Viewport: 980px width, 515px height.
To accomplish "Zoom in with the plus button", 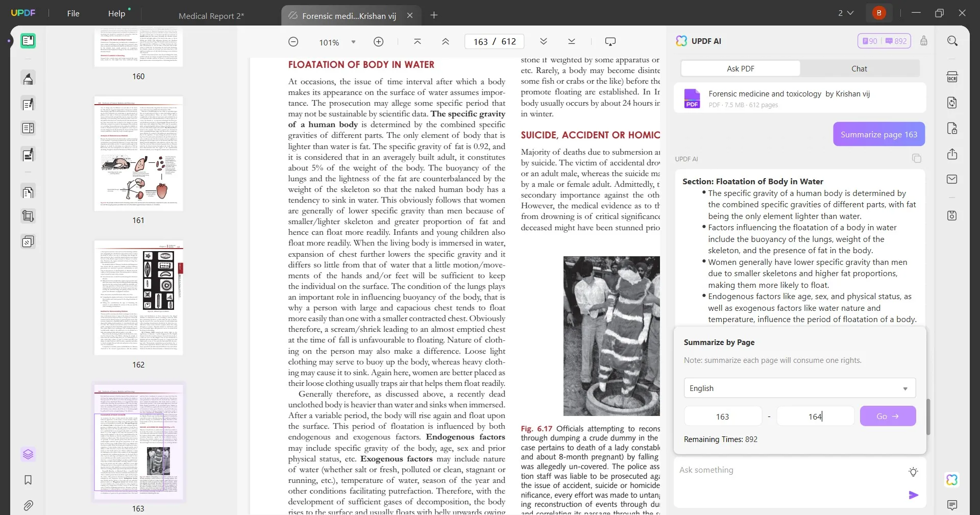I will click(x=379, y=42).
